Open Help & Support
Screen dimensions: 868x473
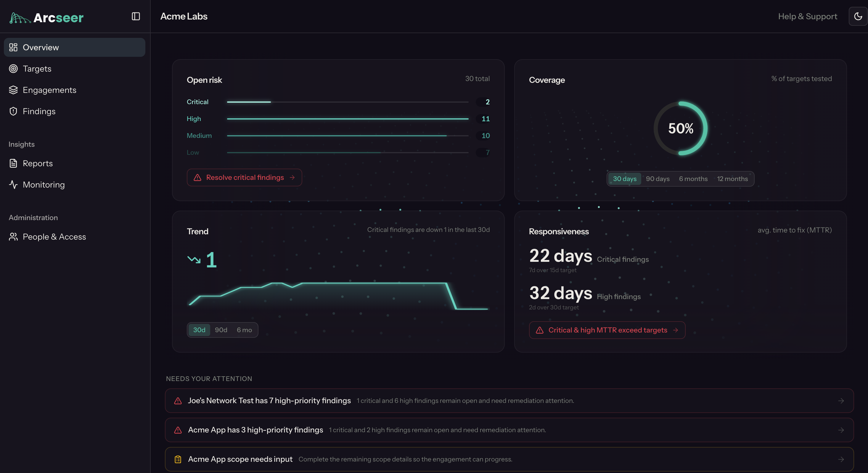click(807, 16)
